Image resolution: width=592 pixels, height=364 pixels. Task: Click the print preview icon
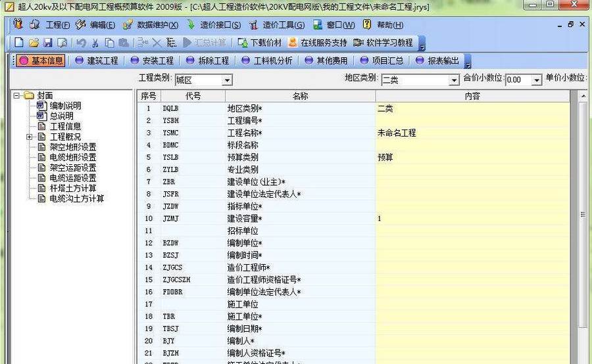click(62, 43)
